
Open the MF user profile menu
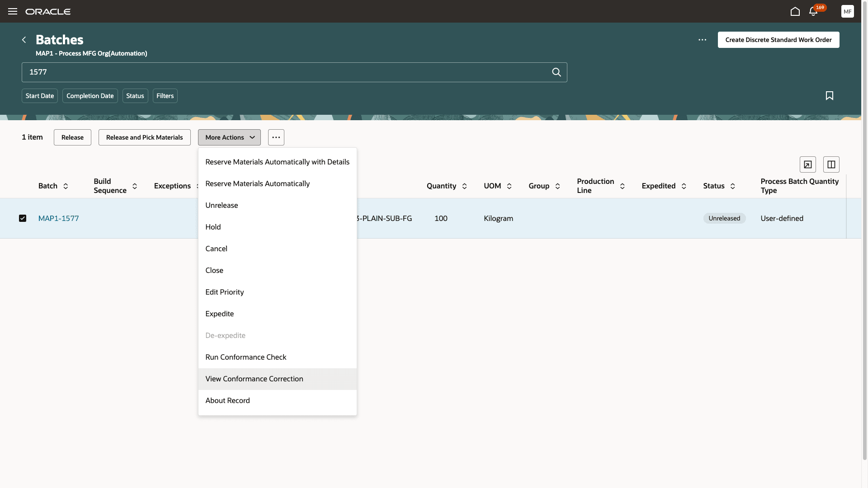[x=848, y=11]
